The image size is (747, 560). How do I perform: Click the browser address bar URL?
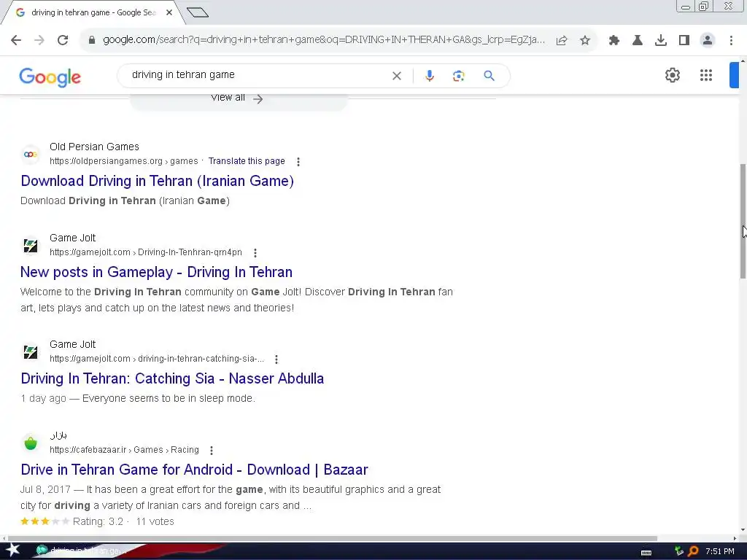(x=324, y=40)
